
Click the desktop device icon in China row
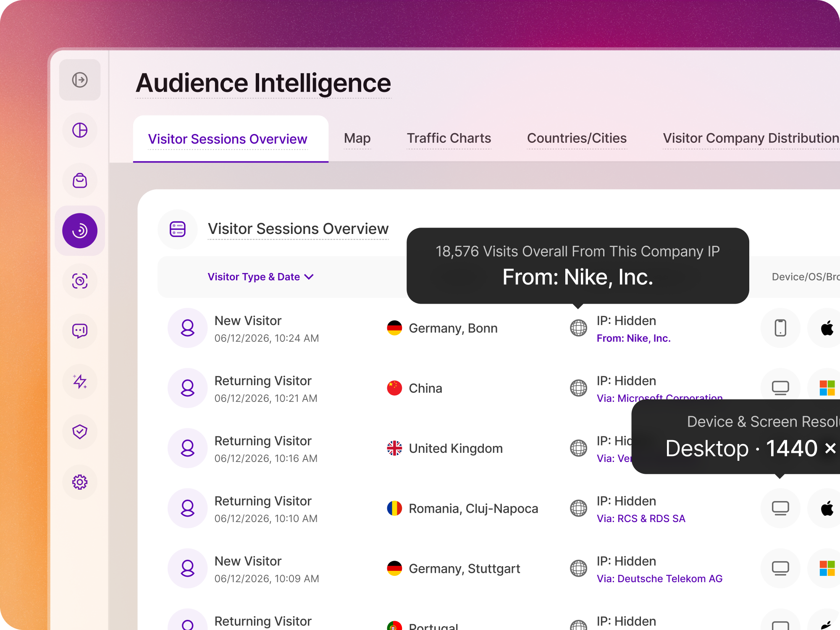click(x=780, y=386)
